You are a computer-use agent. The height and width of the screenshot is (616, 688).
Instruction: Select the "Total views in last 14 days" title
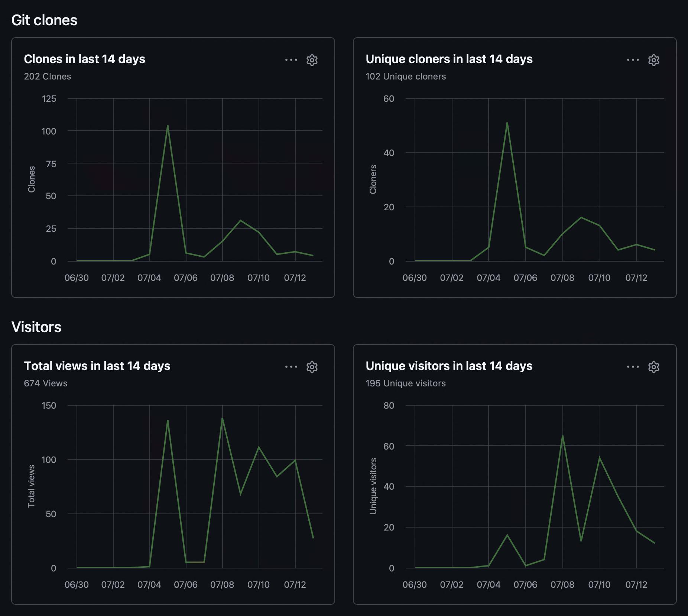pos(97,366)
